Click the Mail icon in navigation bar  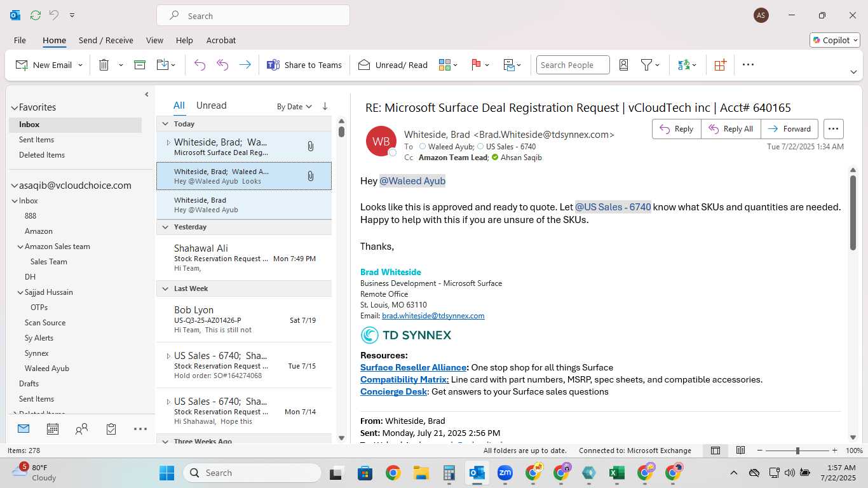pos(24,429)
